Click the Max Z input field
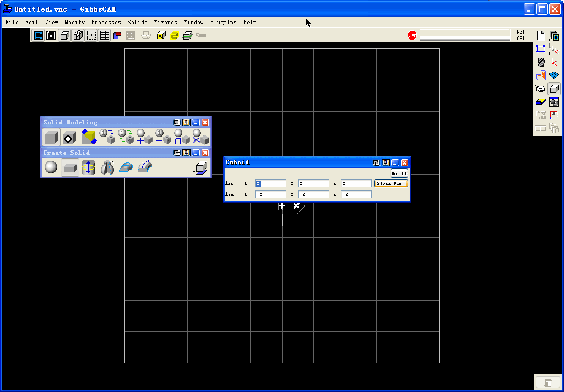Image resolution: width=564 pixels, height=392 pixels. point(356,183)
